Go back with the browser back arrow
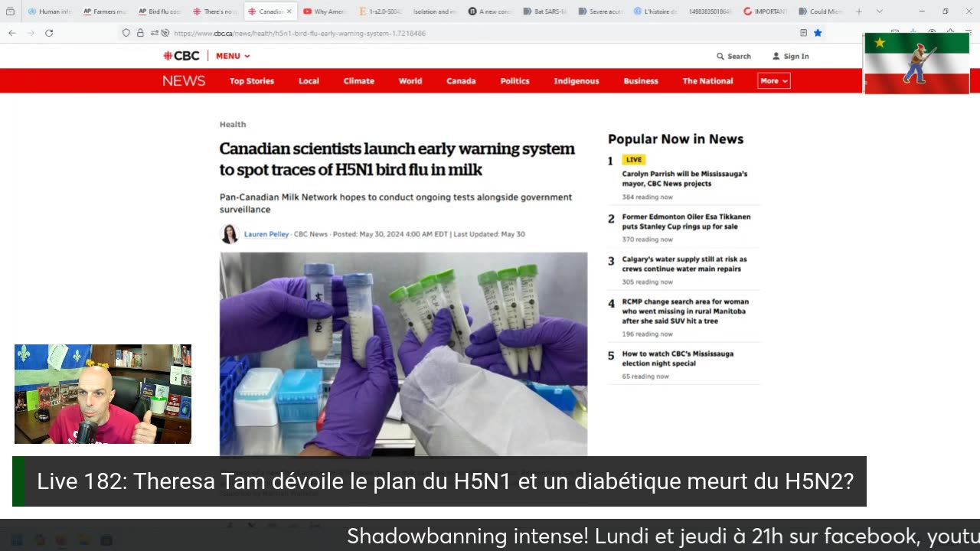Screen dimensions: 980x551 pos(12,33)
